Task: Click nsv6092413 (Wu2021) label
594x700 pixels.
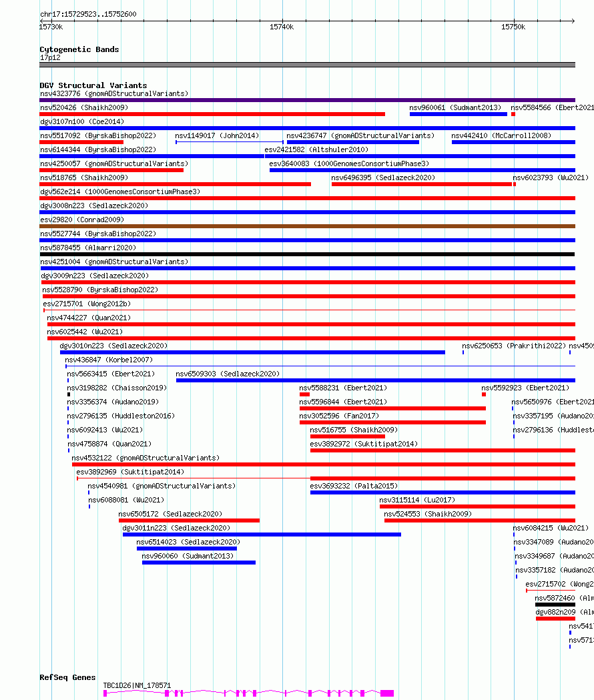Action: pyautogui.click(x=105, y=430)
